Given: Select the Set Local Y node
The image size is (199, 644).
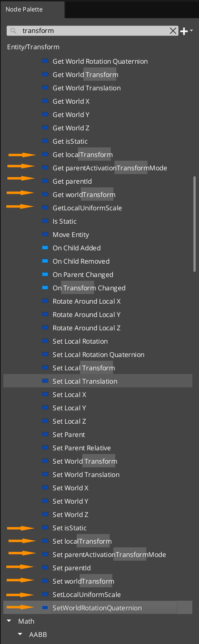Looking at the screenshot, I should 69,408.
